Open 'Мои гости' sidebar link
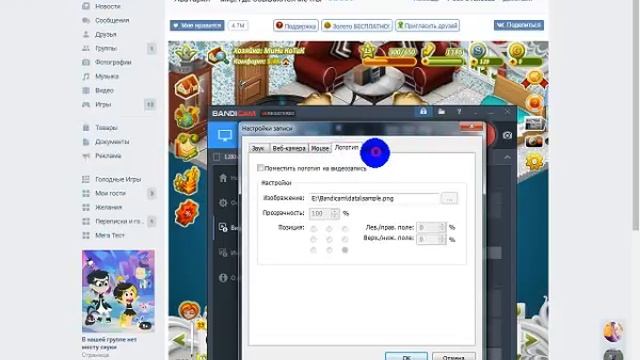Image resolution: width=640 pixels, height=360 pixels. [110, 193]
